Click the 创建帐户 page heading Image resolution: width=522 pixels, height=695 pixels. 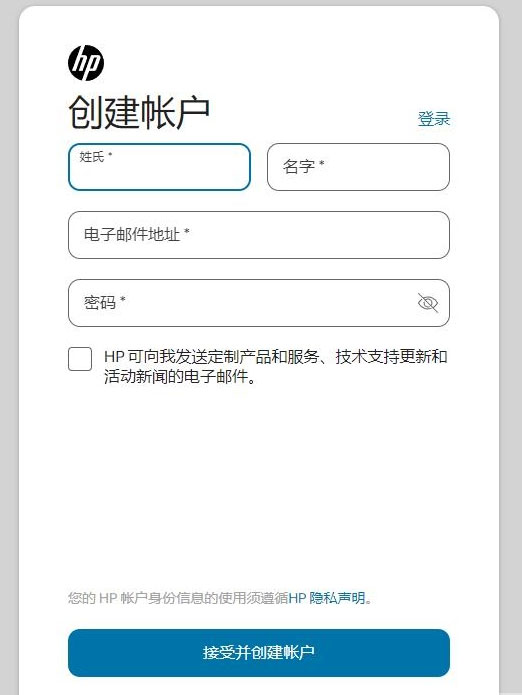click(x=139, y=113)
